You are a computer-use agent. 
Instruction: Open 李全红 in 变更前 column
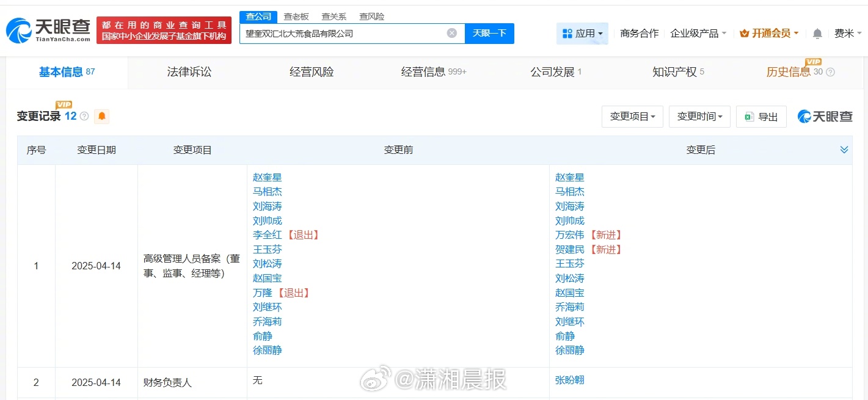click(x=268, y=235)
